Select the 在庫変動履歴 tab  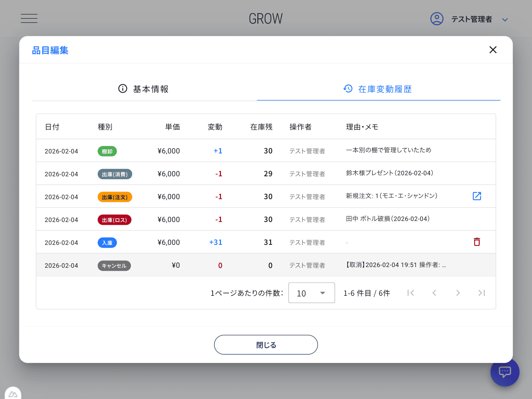385,89
